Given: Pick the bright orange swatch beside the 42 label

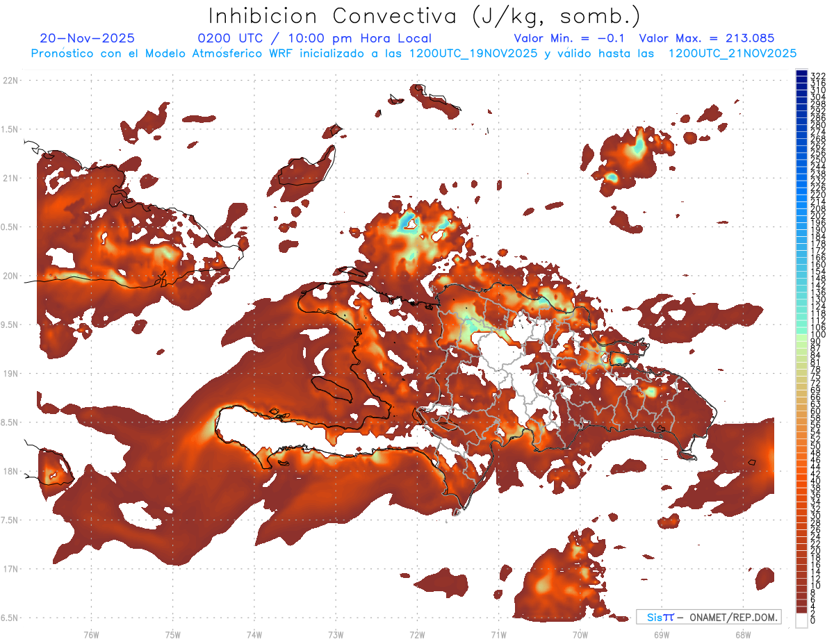Looking at the screenshot, I should tap(802, 470).
